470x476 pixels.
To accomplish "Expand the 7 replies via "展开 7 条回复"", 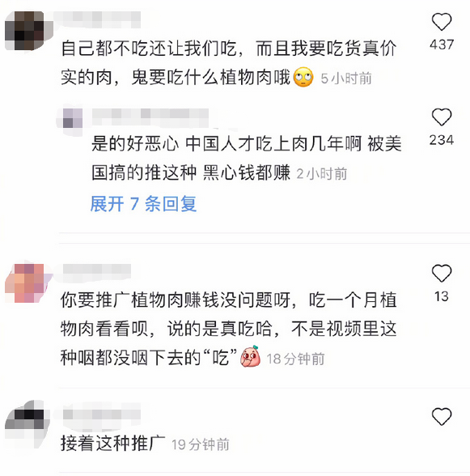I will 143,204.
